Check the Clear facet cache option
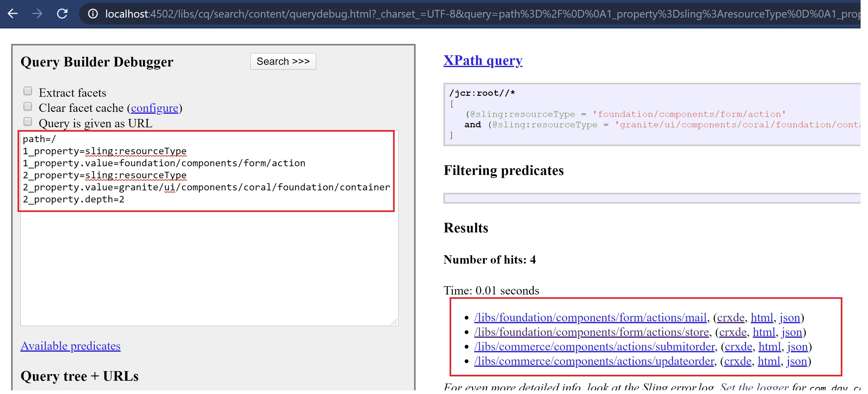This screenshot has width=868, height=394. coord(27,107)
